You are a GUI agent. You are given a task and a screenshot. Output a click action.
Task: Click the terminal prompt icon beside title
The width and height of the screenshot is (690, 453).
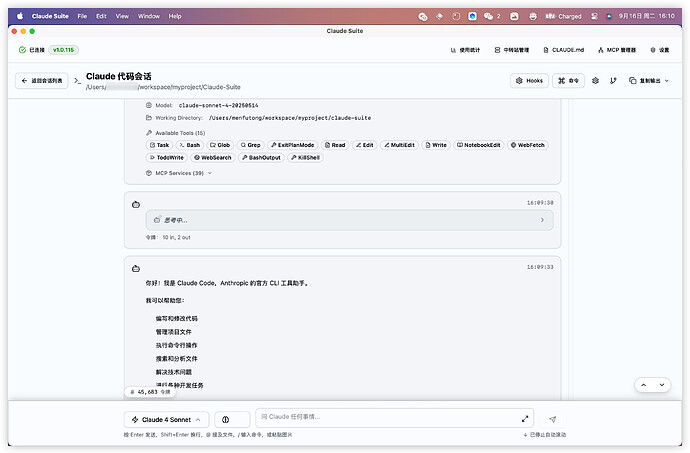77,81
